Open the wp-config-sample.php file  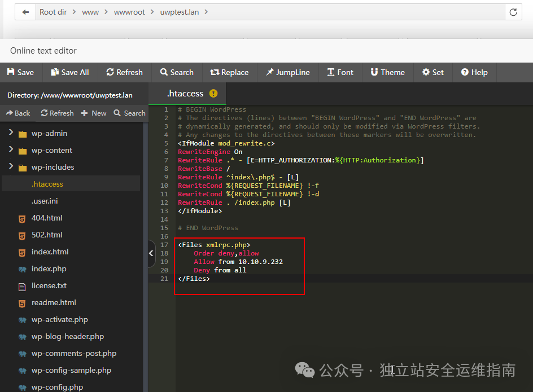71,371
